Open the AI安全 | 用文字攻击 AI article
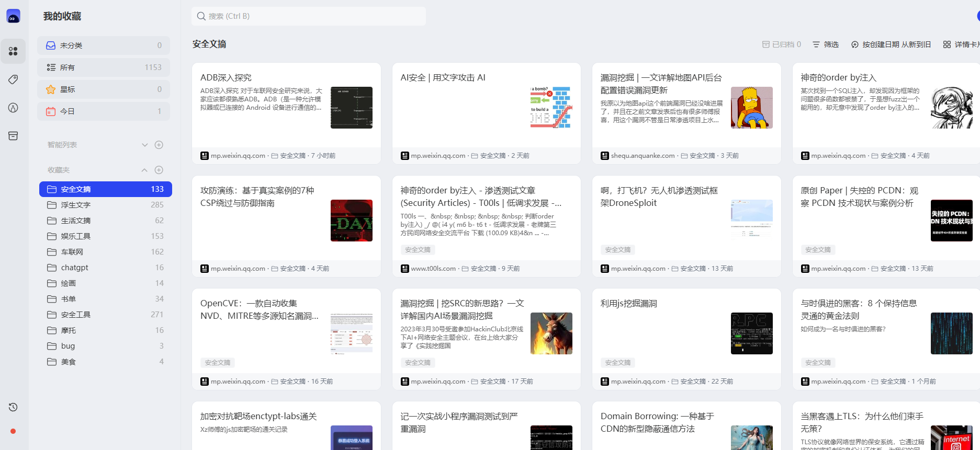This screenshot has height=450, width=980. 443,77
